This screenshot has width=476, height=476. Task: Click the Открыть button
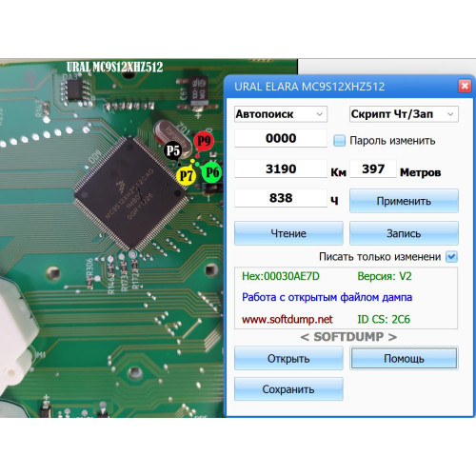coord(288,358)
